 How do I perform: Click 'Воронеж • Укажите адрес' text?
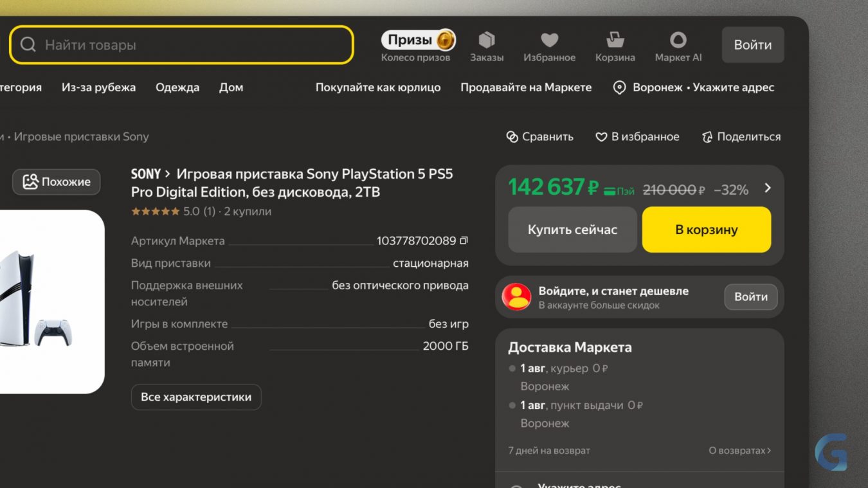[x=703, y=87]
